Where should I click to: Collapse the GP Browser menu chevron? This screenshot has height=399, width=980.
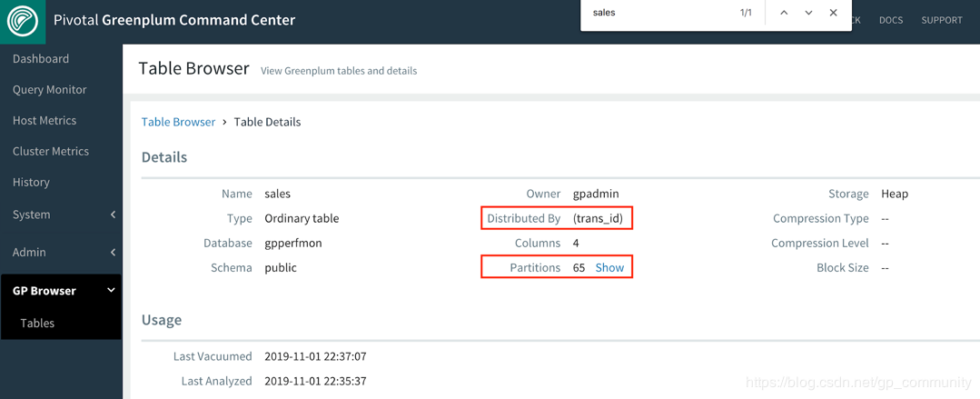click(112, 290)
